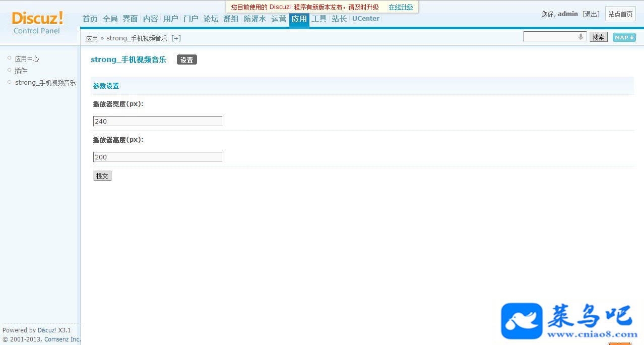Open the Comsenz Inc. footer link

pyautogui.click(x=62, y=339)
